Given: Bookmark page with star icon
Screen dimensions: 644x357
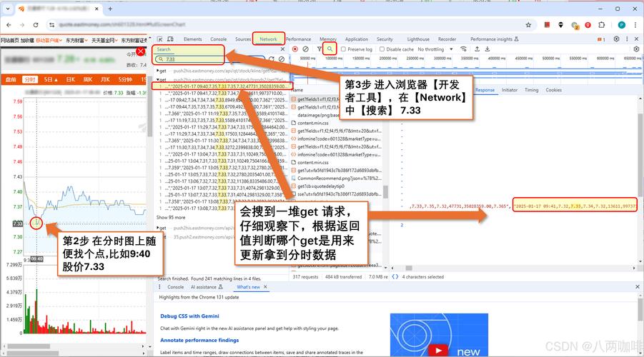Looking at the screenshot, I should (x=529, y=25).
